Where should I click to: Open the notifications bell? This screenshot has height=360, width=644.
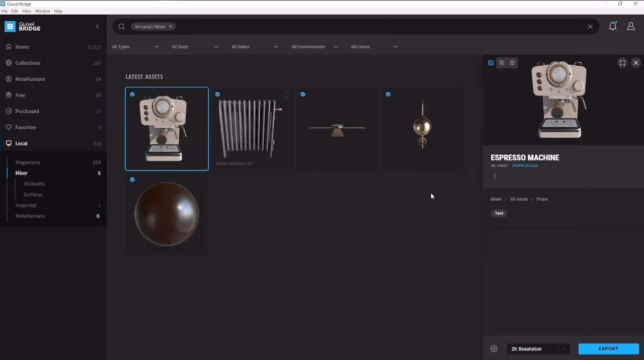pyautogui.click(x=613, y=26)
